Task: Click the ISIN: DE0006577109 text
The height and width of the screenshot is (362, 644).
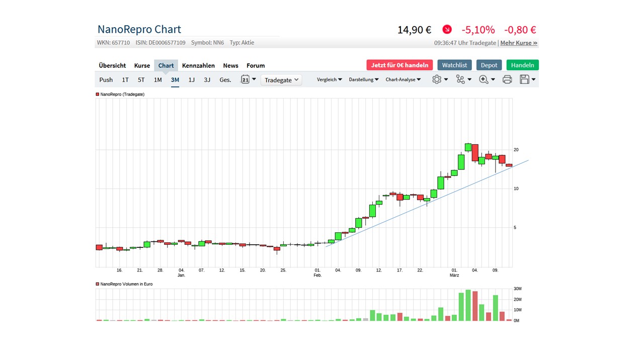Action: (160, 43)
